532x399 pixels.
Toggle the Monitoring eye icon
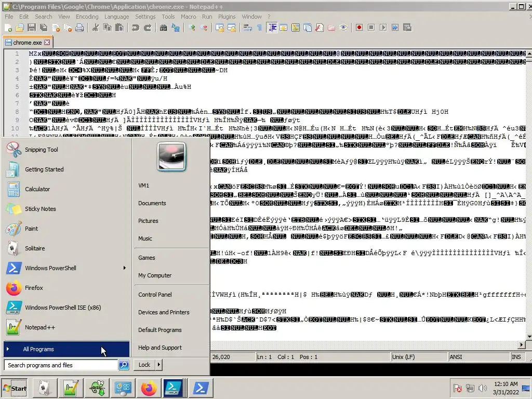point(343,28)
